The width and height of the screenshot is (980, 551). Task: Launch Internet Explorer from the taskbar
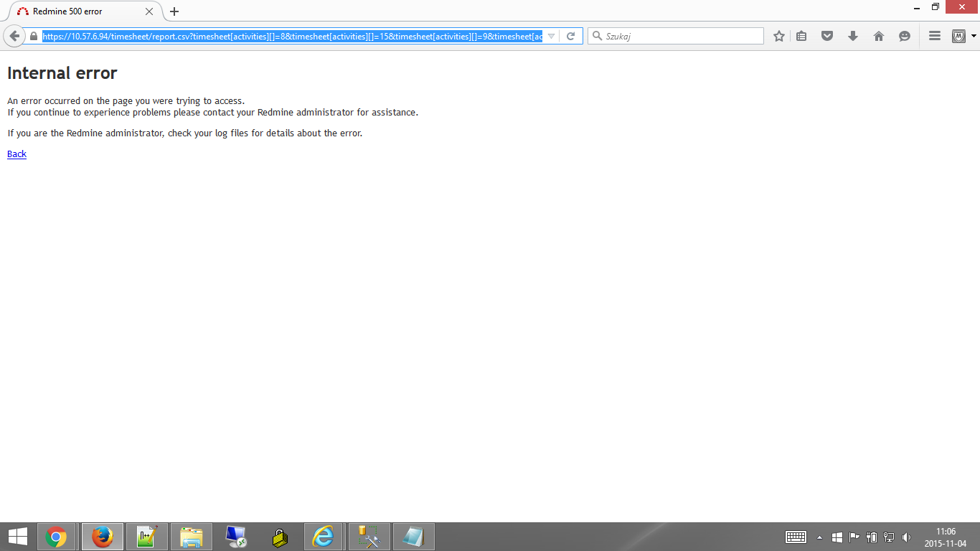point(324,537)
